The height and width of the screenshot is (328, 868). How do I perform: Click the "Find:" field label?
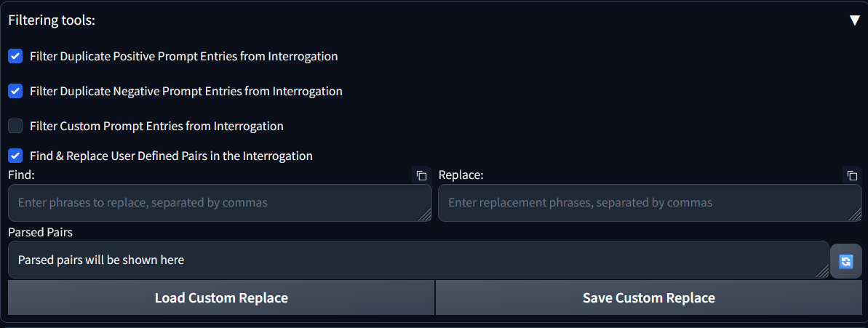(22, 175)
